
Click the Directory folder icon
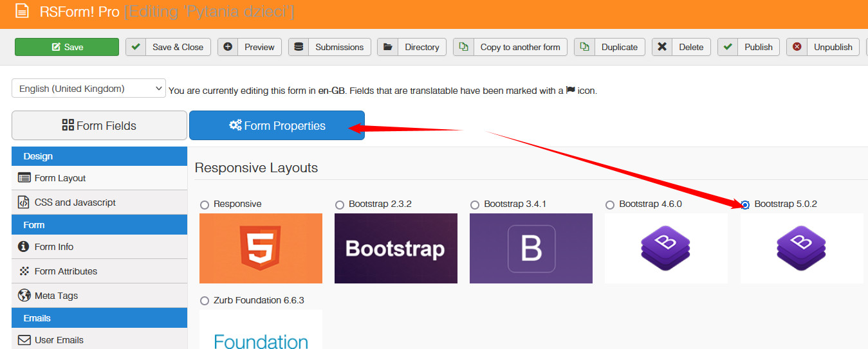tap(387, 47)
